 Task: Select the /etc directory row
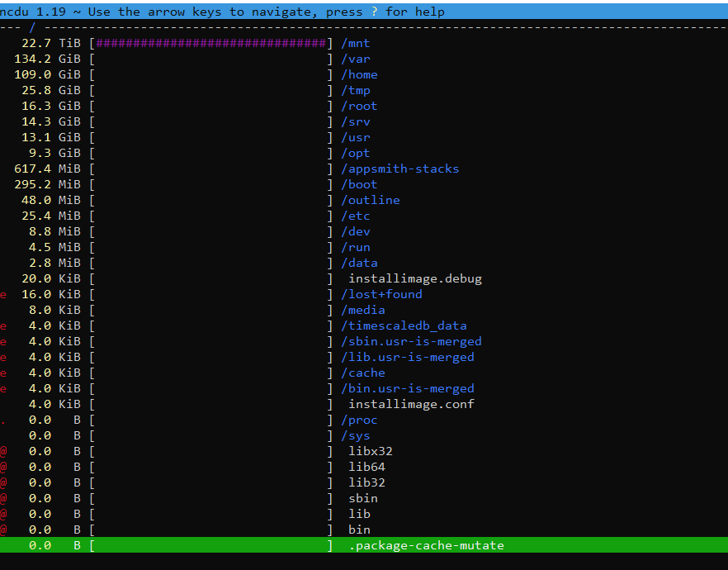click(x=364, y=216)
